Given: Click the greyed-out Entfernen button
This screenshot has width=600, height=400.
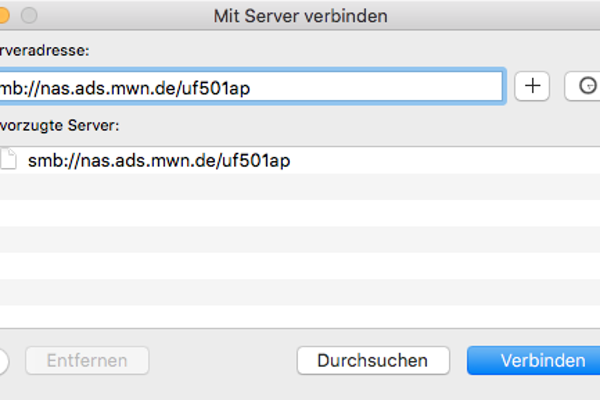Looking at the screenshot, I should (86, 361).
